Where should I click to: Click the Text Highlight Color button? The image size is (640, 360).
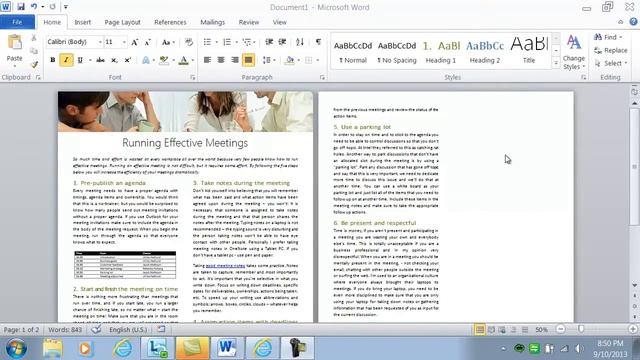click(164, 60)
